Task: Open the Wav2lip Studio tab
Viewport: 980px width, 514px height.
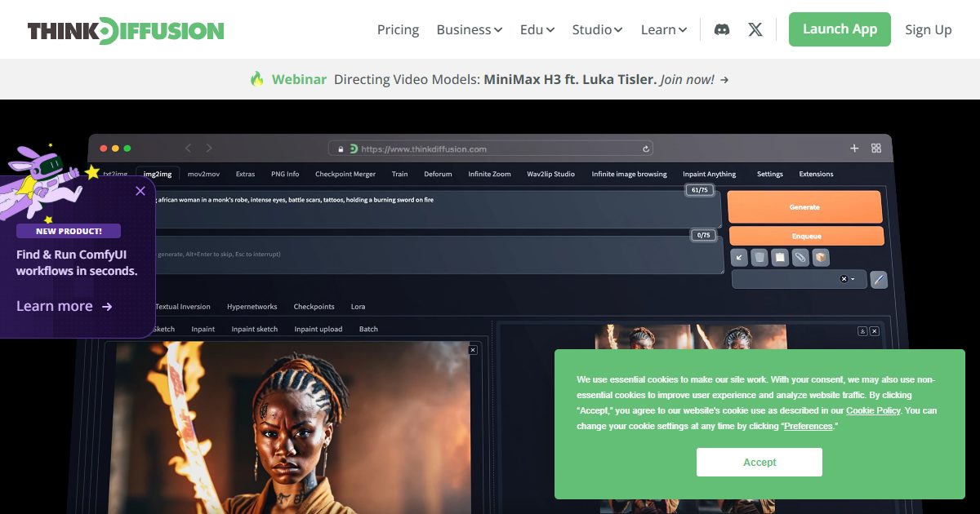Action: (x=550, y=174)
